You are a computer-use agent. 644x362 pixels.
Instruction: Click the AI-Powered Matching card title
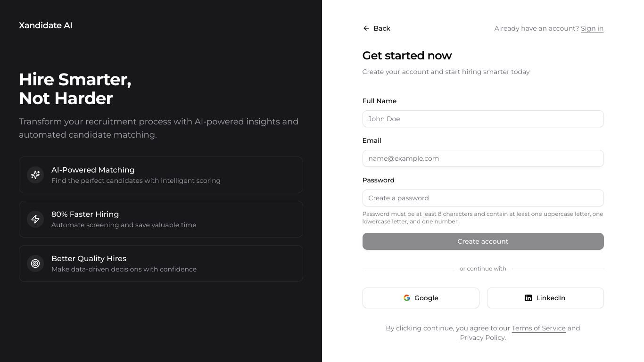(x=93, y=170)
